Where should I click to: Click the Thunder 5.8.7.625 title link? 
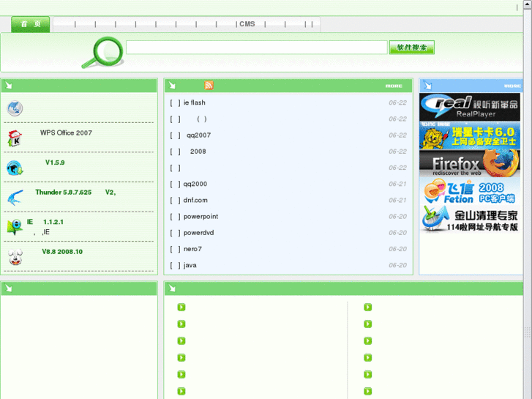(x=63, y=193)
